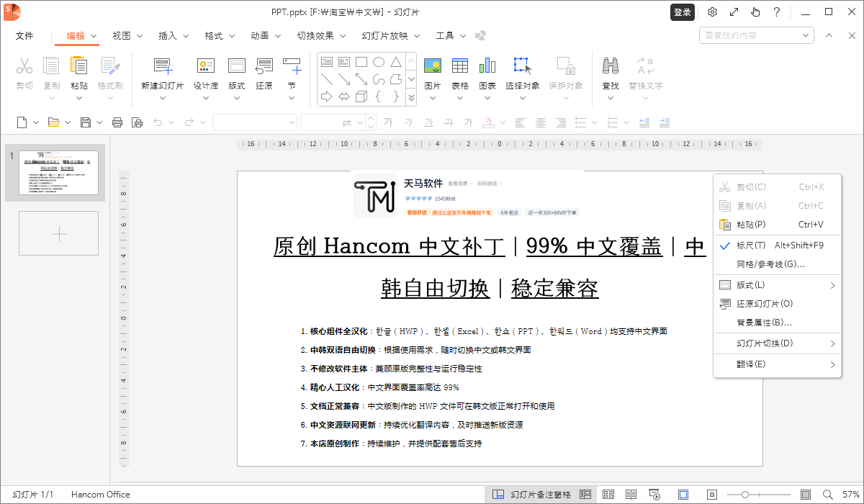Expand the 版式 (Layout) submenu arrow
The width and height of the screenshot is (864, 504).
pyautogui.click(x=832, y=285)
